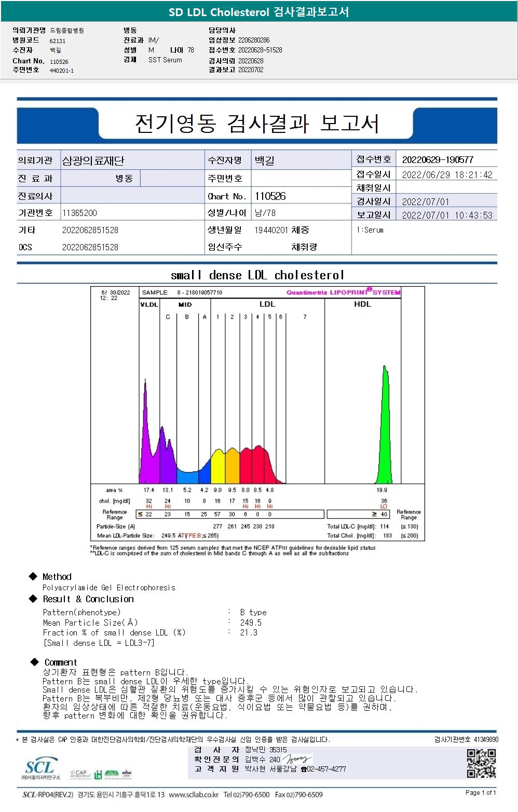
Task: Click the Page 1 of 1 indicator
Action: (x=481, y=793)
